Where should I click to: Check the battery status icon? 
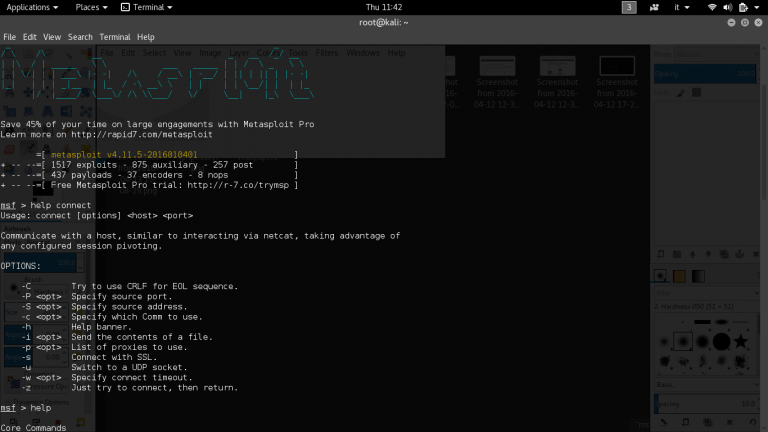(x=743, y=7)
